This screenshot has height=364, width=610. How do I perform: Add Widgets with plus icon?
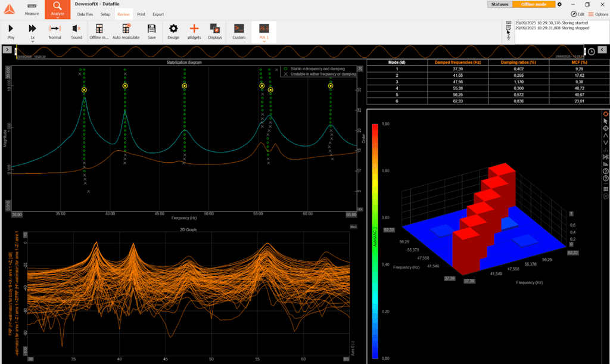tap(194, 32)
